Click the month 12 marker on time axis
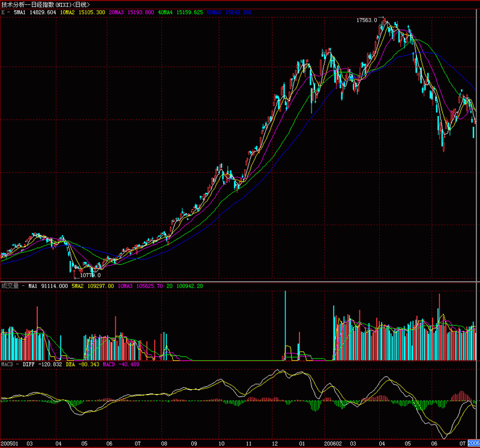The image size is (480, 448). pyautogui.click(x=274, y=443)
